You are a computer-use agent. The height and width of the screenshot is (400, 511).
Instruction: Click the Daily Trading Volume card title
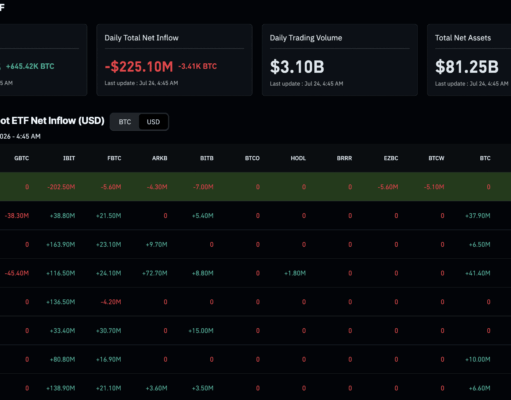coord(306,38)
